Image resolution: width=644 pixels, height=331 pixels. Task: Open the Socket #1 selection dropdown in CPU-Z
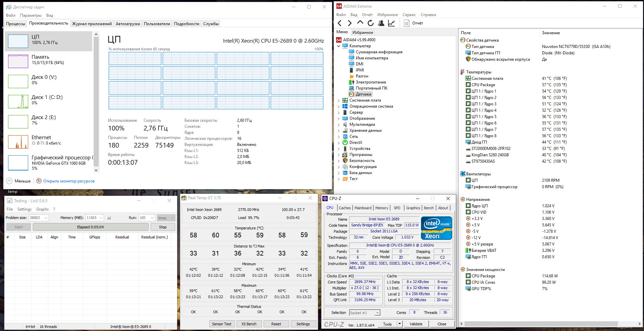(377, 313)
